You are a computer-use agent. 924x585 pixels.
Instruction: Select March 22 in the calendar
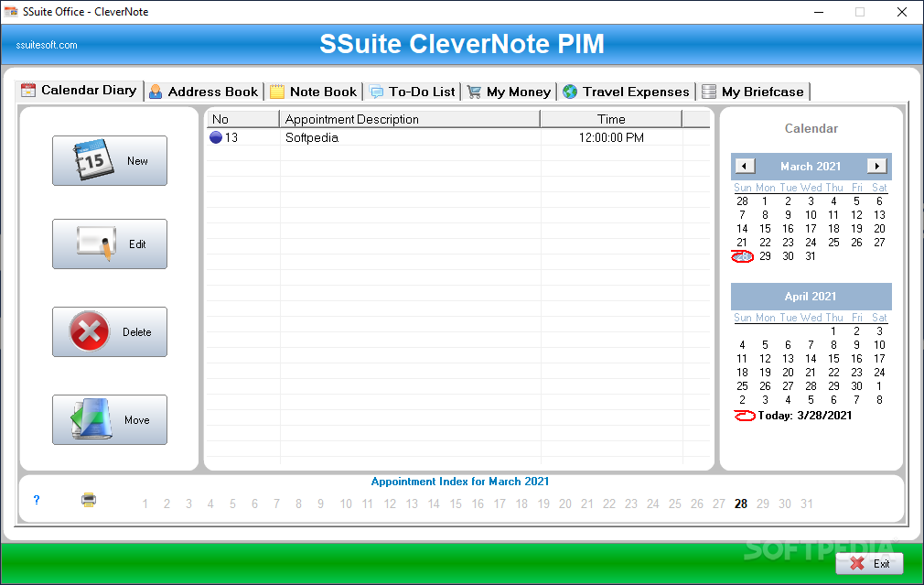click(765, 243)
